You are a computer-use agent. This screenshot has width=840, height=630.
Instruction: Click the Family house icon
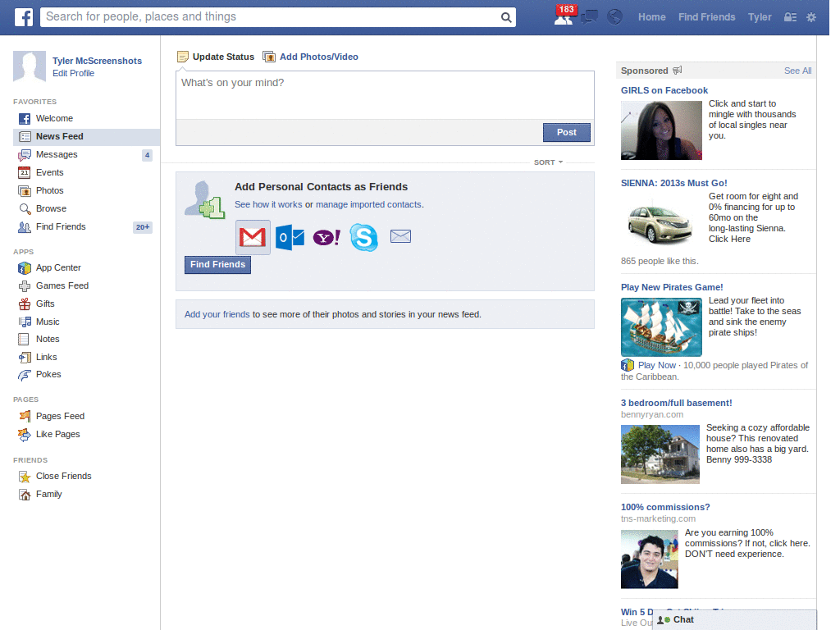(25, 495)
